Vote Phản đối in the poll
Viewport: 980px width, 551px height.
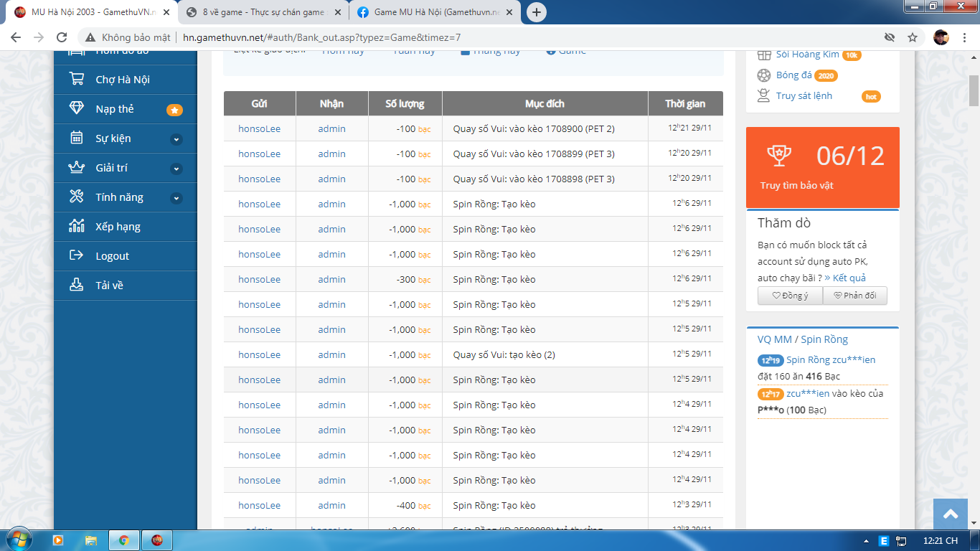click(x=854, y=296)
